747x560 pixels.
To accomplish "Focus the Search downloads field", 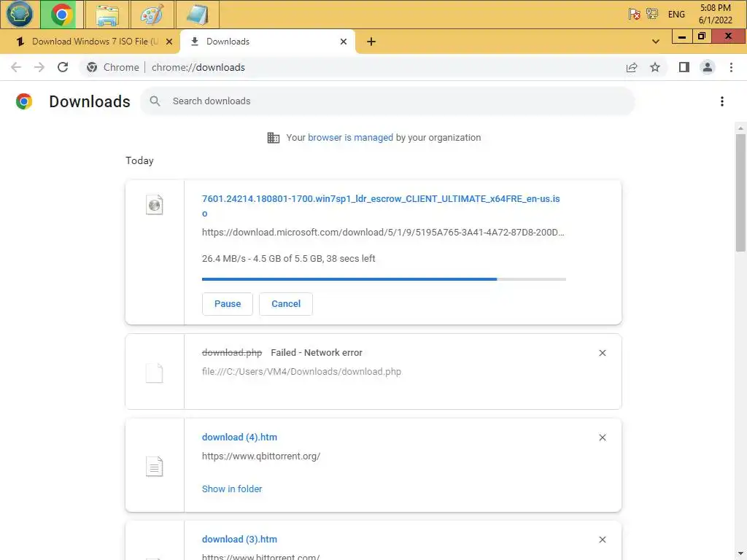I will [x=387, y=101].
